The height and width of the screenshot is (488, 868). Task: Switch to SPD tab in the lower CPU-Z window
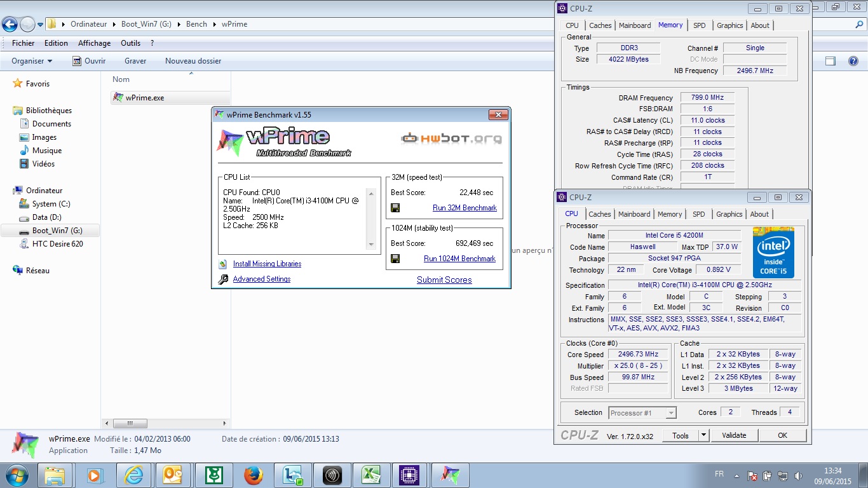click(698, 214)
